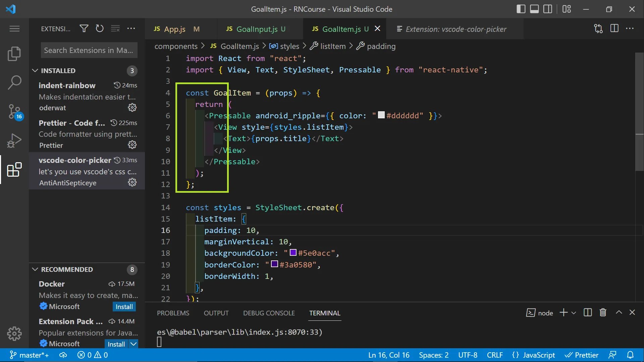Split the editor to the right
644x362 pixels.
pyautogui.click(x=614, y=29)
